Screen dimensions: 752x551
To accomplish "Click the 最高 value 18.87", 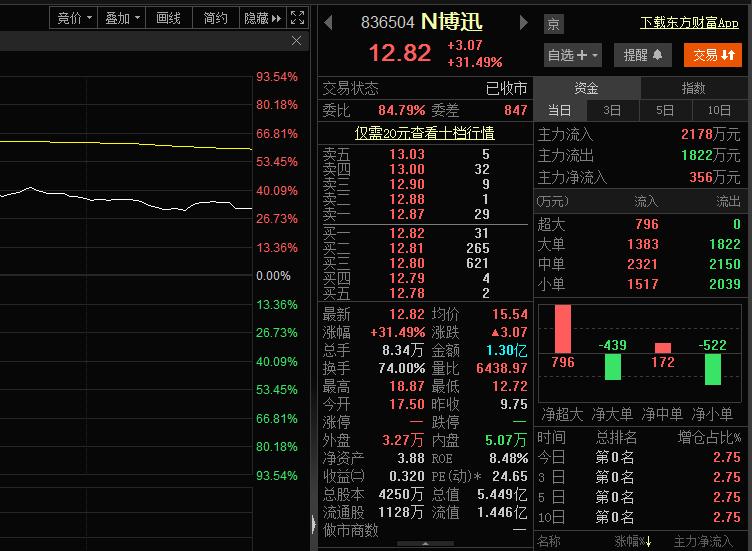I will click(407, 386).
